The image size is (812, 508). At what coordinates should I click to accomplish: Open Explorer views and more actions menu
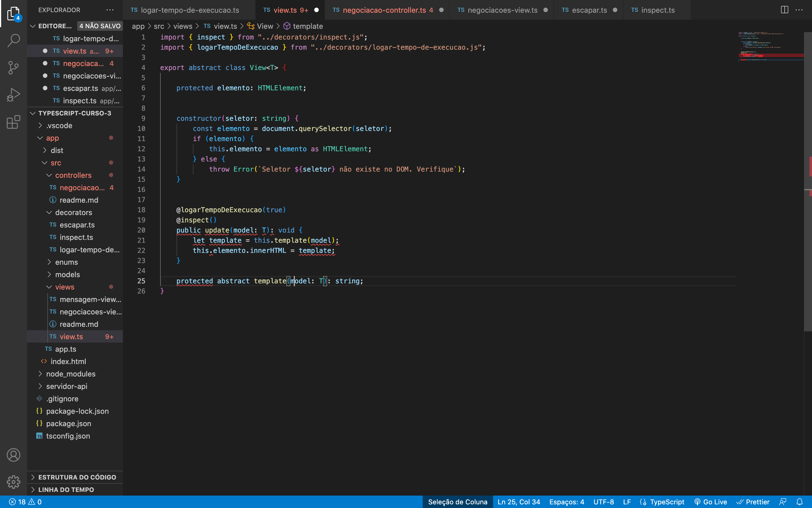click(110, 10)
